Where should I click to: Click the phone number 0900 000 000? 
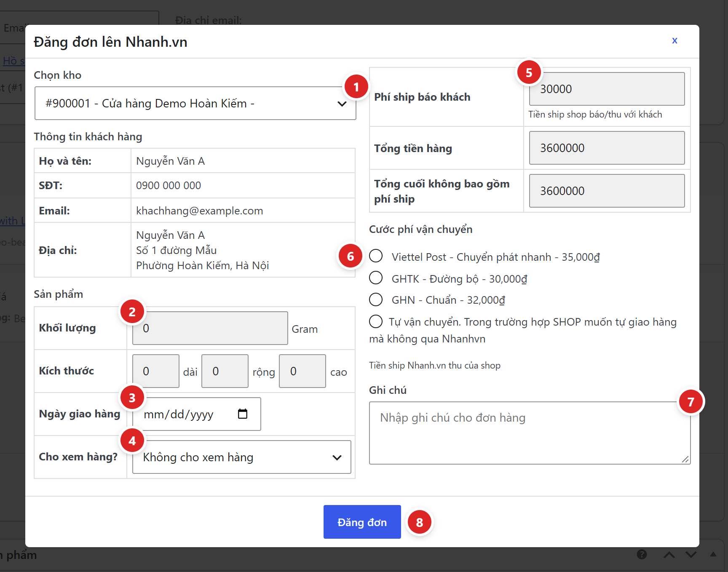(169, 185)
